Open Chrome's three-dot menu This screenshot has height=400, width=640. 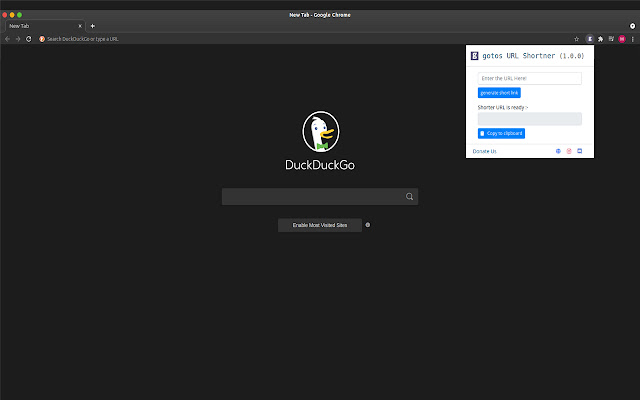(633, 39)
